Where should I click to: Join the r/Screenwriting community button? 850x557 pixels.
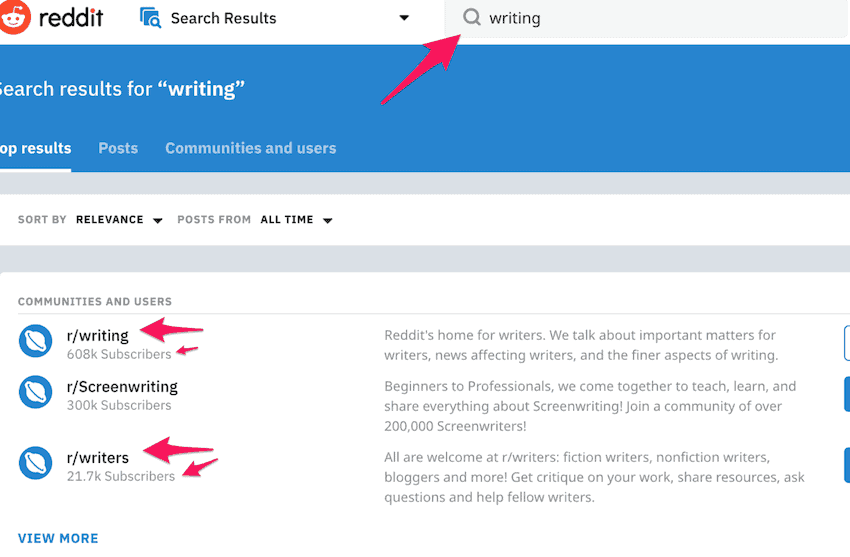coord(846,393)
